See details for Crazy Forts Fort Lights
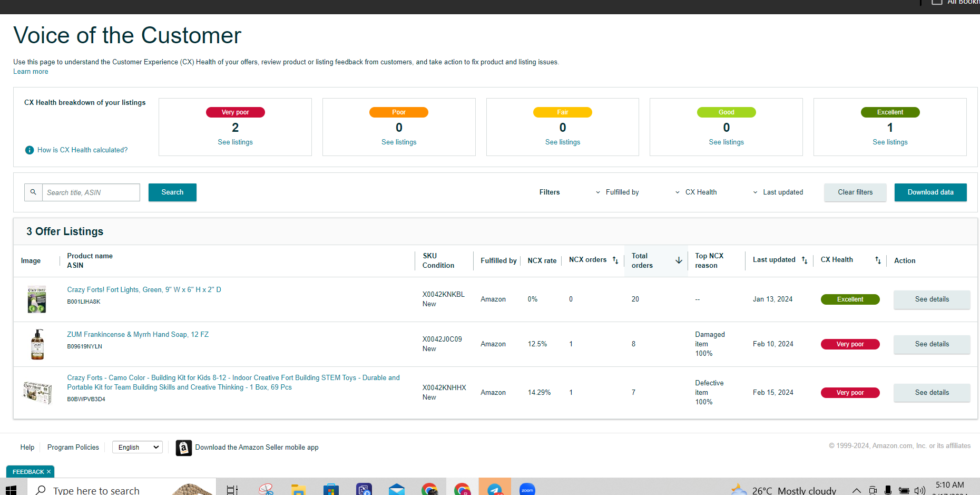The width and height of the screenshot is (980, 495). [932, 299]
